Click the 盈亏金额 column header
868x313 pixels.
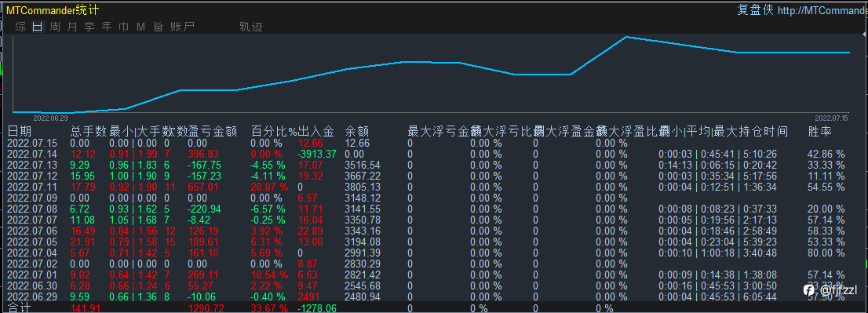pos(213,132)
